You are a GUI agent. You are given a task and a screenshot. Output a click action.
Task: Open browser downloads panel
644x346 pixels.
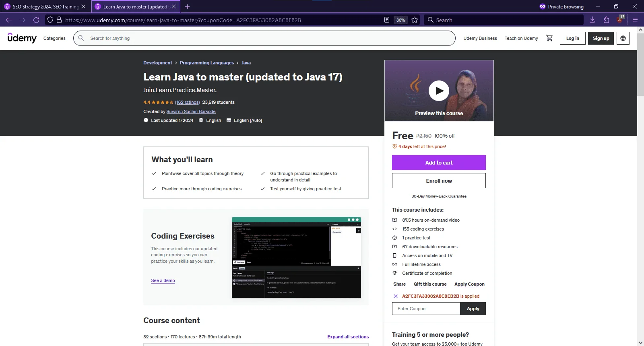592,20
